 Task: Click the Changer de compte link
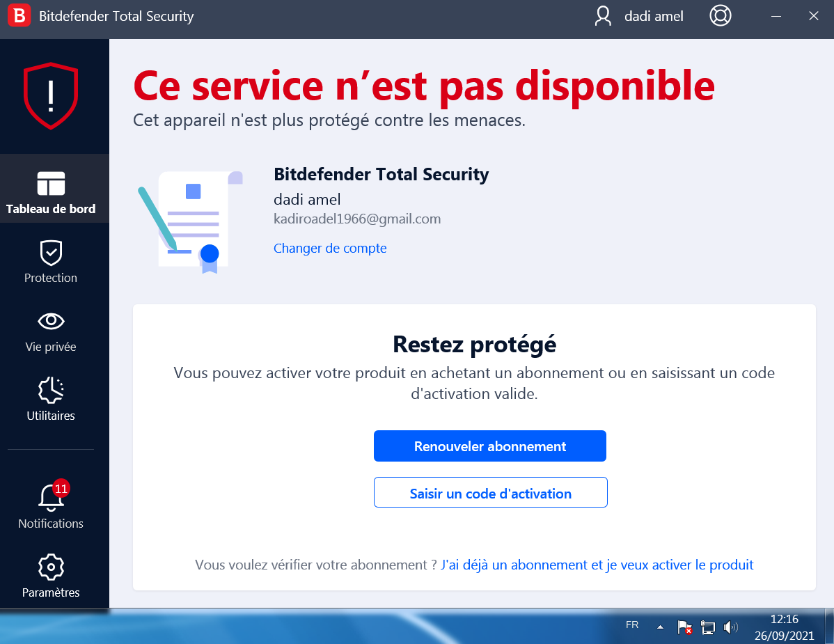[x=330, y=249]
